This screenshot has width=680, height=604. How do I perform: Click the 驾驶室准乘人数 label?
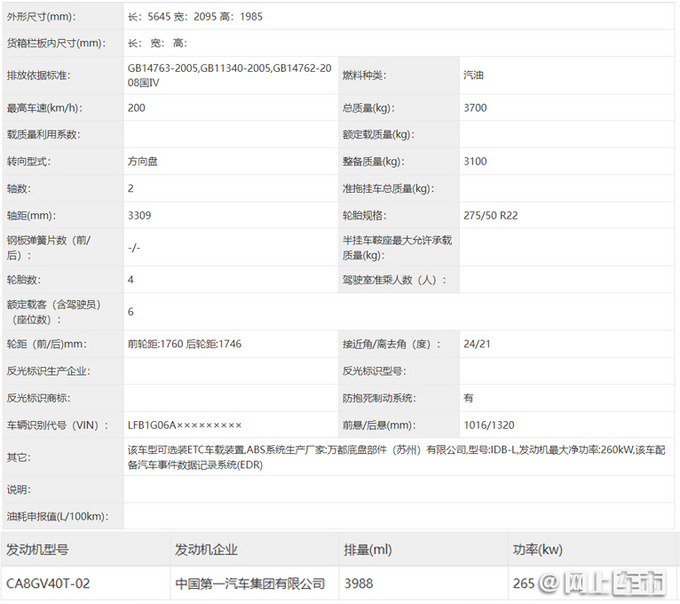(x=394, y=280)
